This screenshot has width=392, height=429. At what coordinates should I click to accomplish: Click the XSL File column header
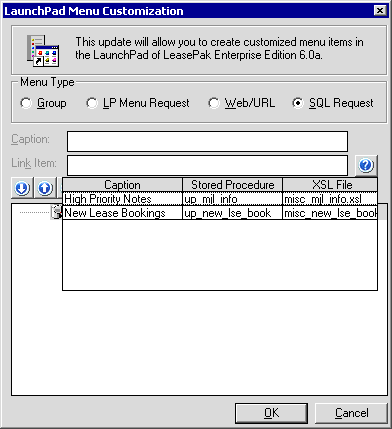[x=330, y=185]
